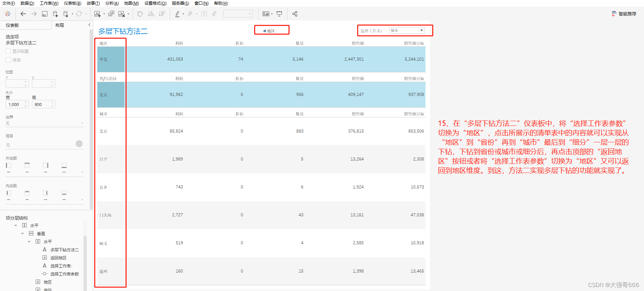The height and width of the screenshot is (291, 644).
Task: Open the clear sheet dropdown arrow
Action: point(128,14)
